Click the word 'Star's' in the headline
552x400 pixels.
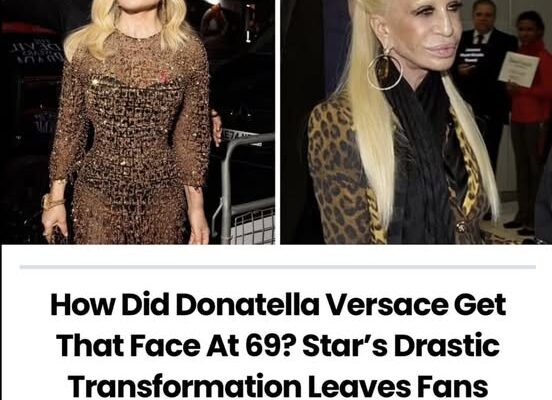coord(345,345)
